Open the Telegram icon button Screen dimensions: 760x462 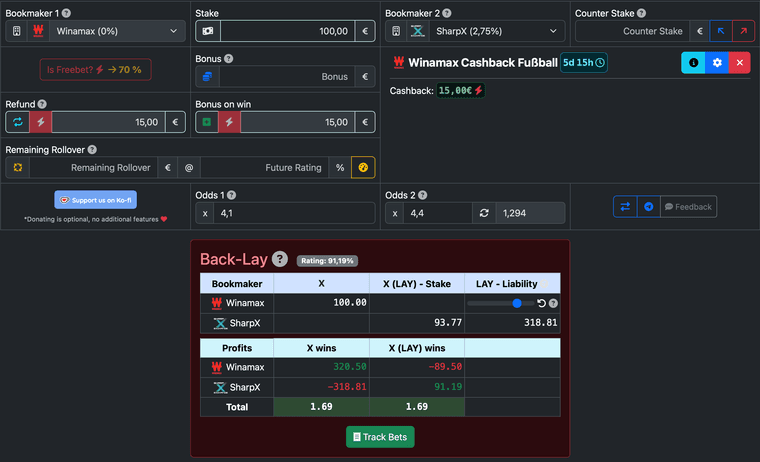(x=648, y=207)
